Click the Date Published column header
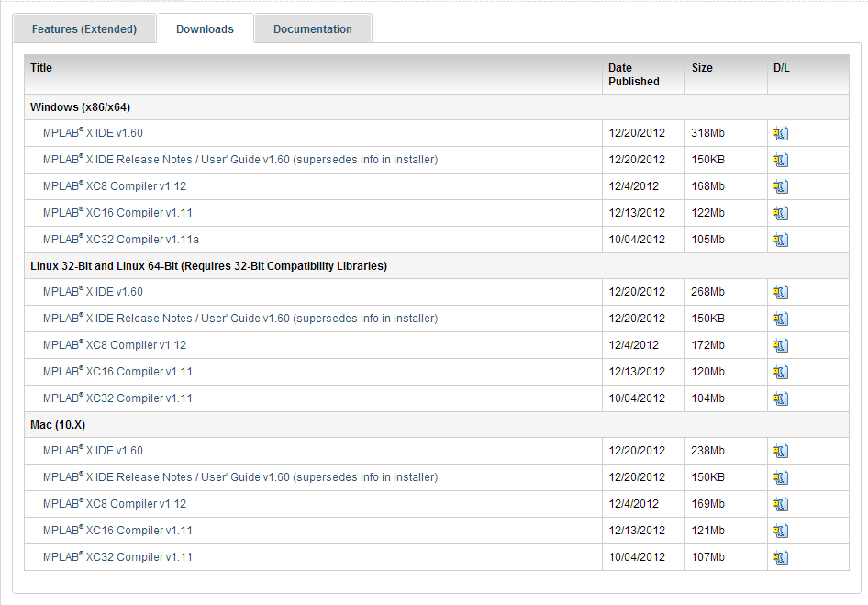The width and height of the screenshot is (868, 605). 633,74
